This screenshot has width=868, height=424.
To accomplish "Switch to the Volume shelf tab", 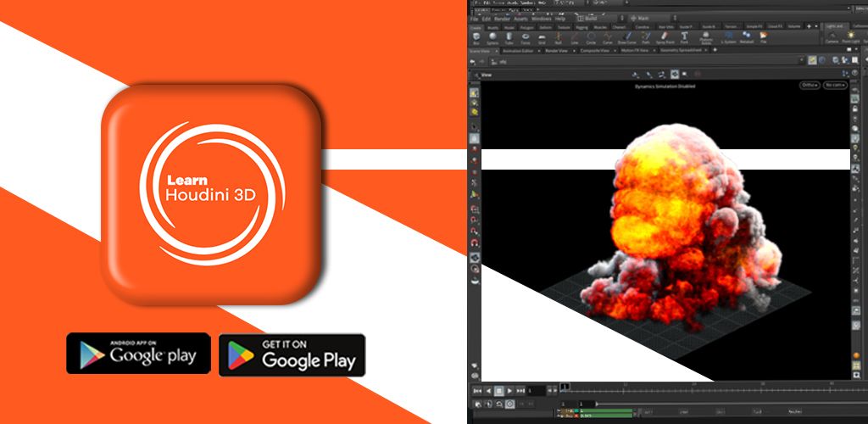I will coord(793,26).
